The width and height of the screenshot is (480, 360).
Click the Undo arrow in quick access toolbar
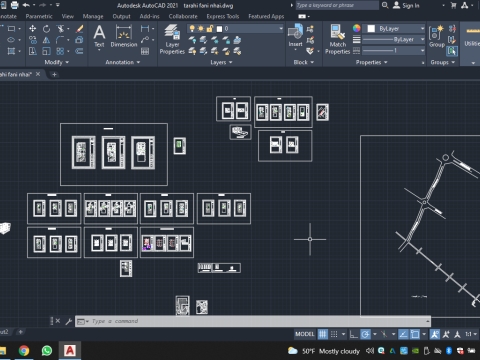point(26,5)
